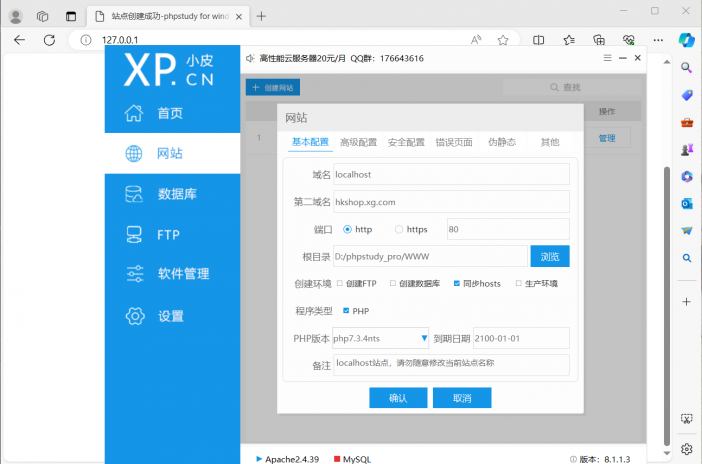
Task: Click the 根目录 path field
Action: click(x=430, y=256)
